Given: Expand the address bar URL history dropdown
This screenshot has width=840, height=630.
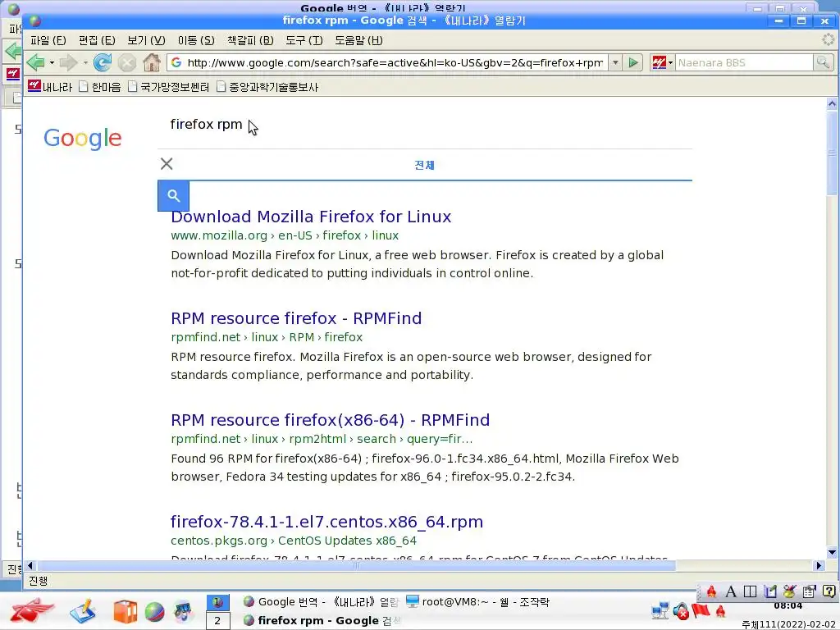Looking at the screenshot, I should (615, 62).
